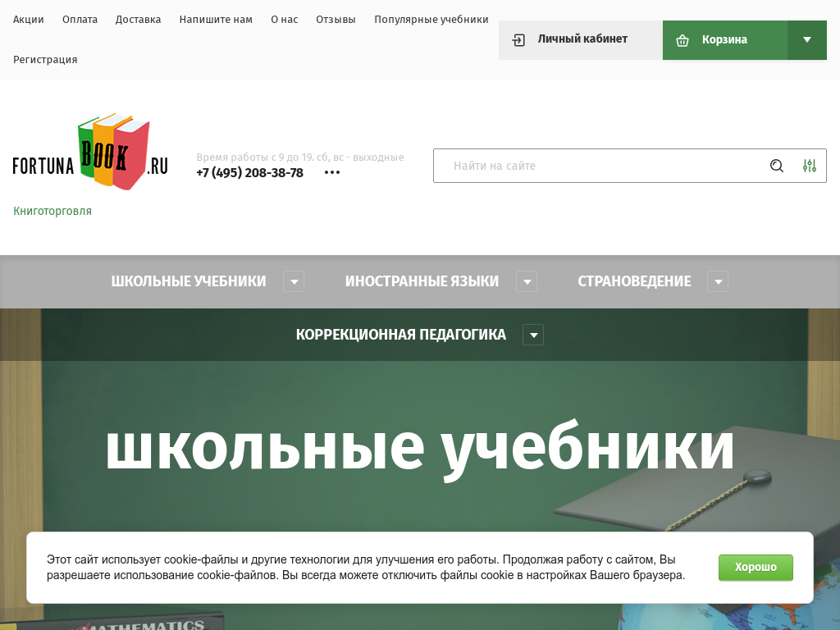Open Напишите нам contact link

[216, 20]
